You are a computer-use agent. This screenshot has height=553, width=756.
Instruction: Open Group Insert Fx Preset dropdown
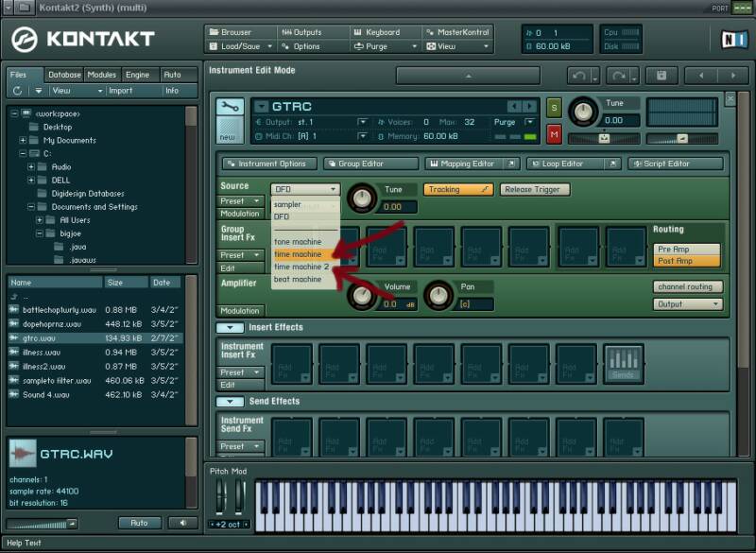pos(240,255)
